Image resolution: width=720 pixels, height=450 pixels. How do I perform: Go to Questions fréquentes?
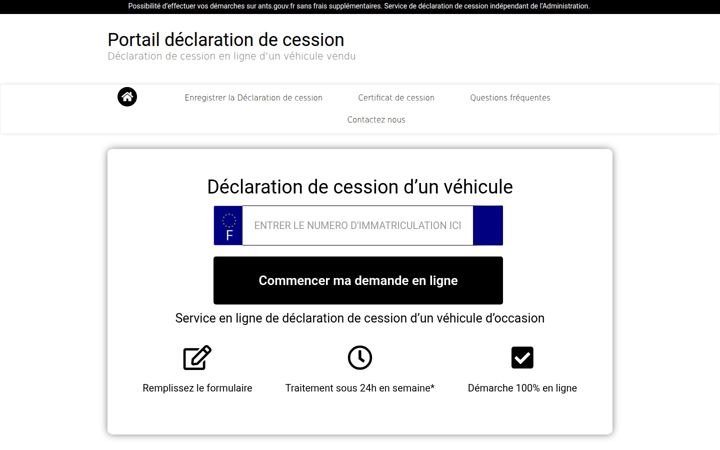[510, 97]
